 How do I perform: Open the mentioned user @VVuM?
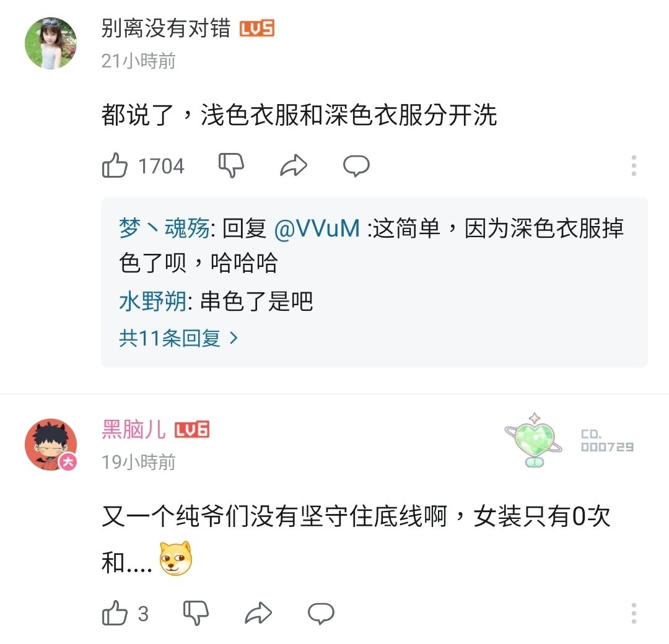point(317,228)
